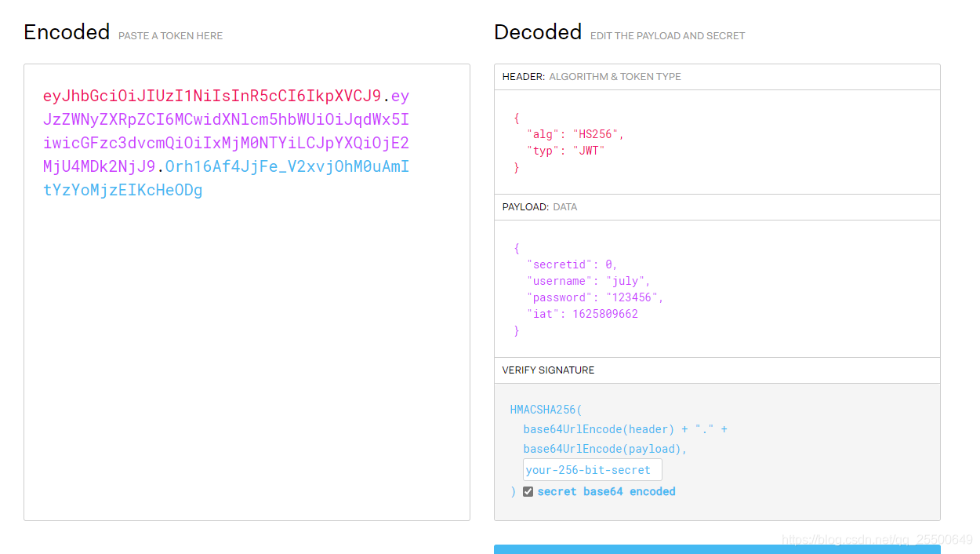Click the Encoded section heading
The height and width of the screenshot is (554, 980).
pos(67,32)
